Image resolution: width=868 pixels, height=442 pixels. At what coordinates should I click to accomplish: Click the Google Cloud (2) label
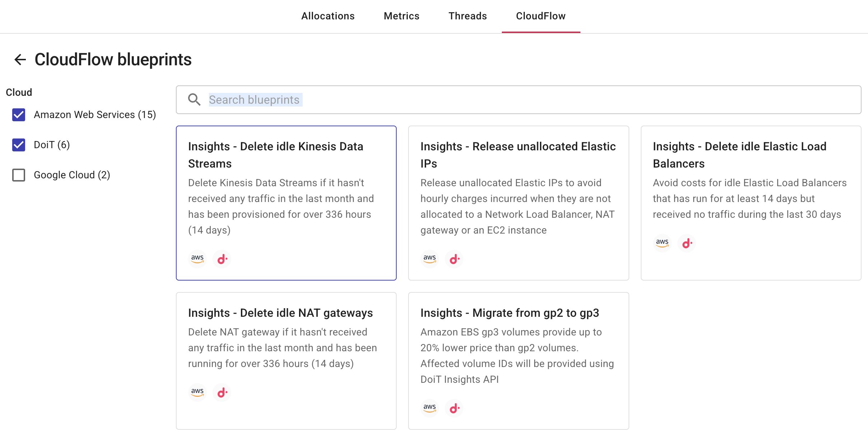click(72, 175)
